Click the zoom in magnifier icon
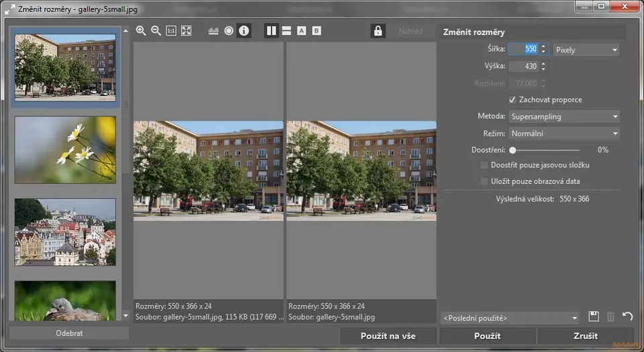644x352 pixels. (141, 31)
